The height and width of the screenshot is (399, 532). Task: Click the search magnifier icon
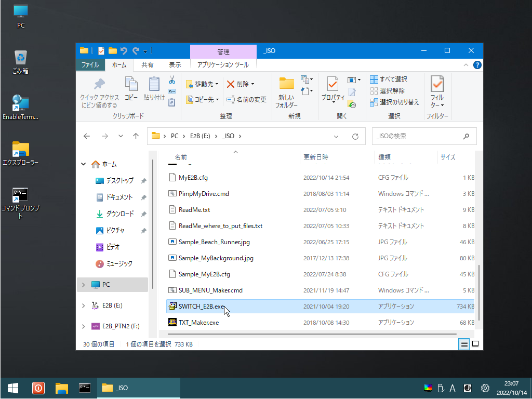click(466, 136)
